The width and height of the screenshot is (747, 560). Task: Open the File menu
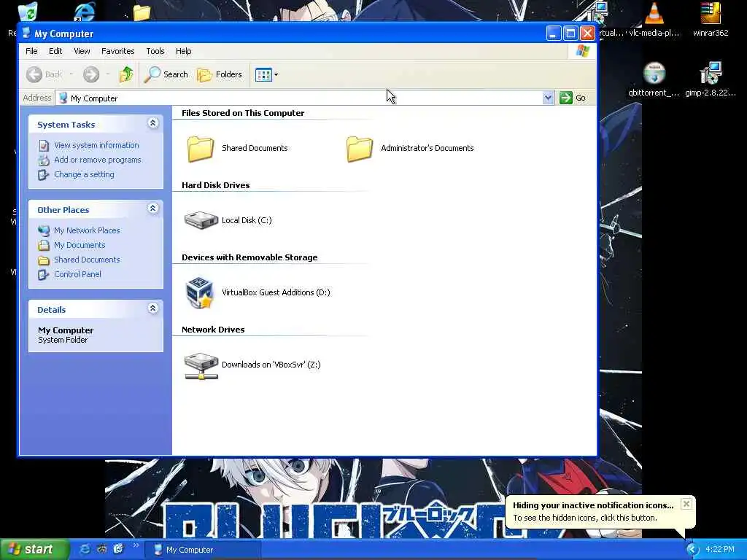pyautogui.click(x=31, y=51)
